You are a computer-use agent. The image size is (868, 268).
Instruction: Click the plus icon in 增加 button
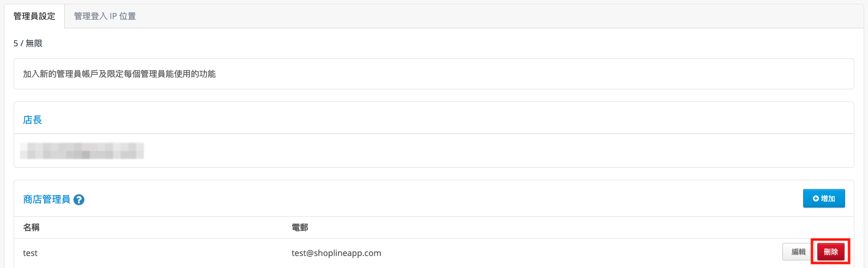[816, 198]
